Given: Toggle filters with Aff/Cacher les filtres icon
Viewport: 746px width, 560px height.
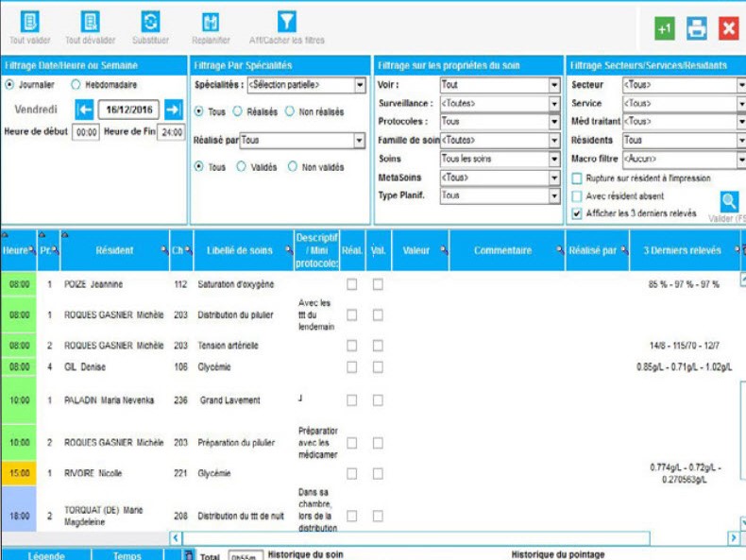Looking at the screenshot, I should pyautogui.click(x=286, y=23).
